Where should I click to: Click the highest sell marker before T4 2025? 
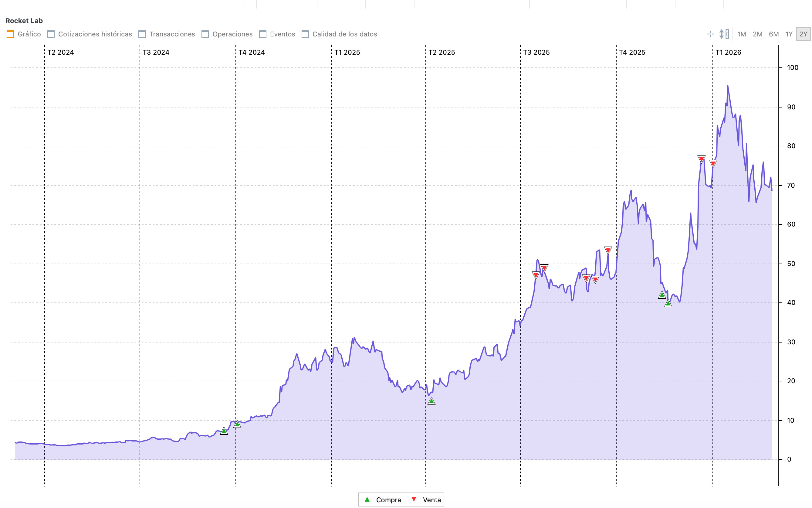(x=608, y=250)
